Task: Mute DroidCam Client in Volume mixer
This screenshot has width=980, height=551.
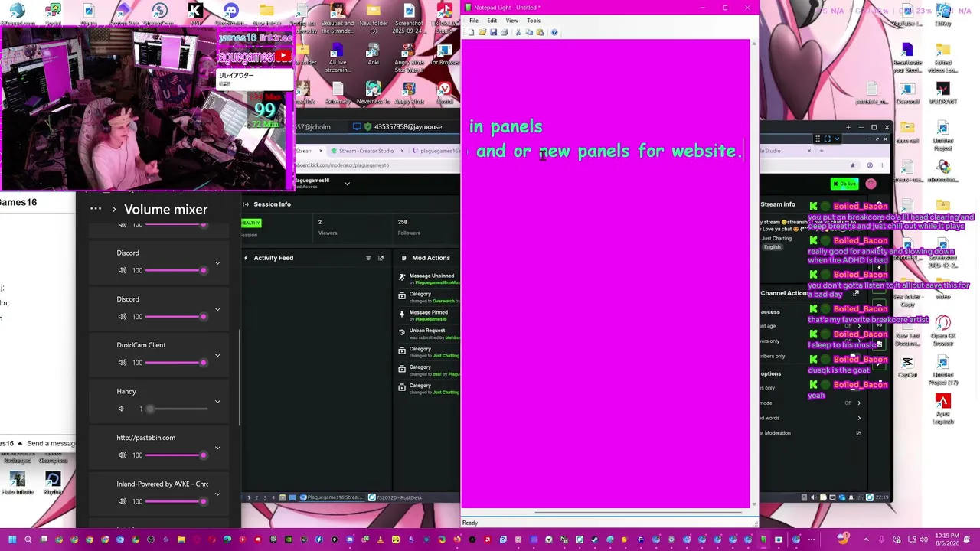Action: [122, 363]
